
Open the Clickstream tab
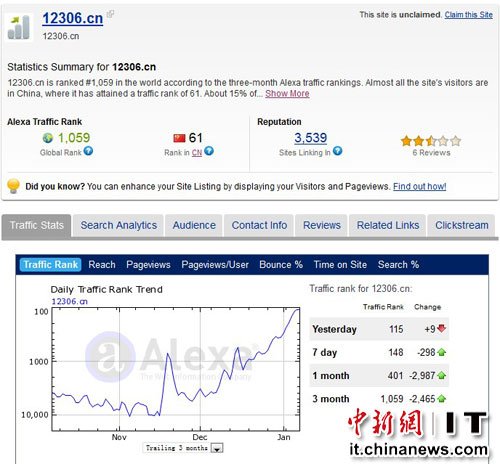click(462, 225)
